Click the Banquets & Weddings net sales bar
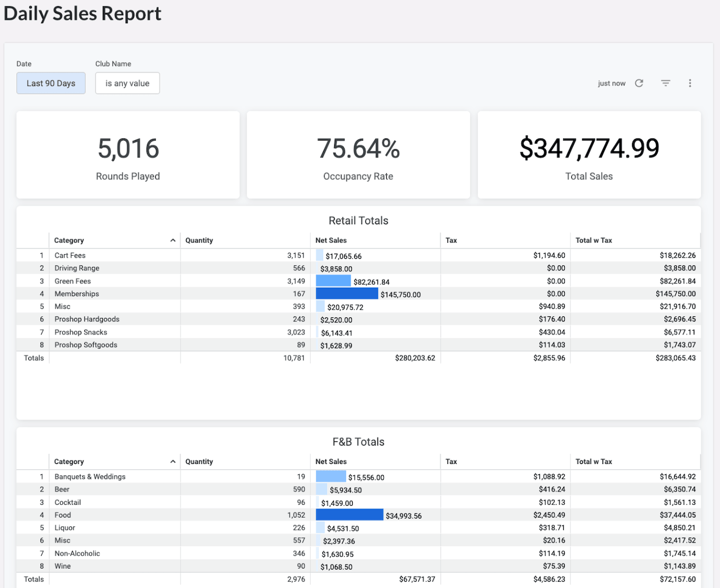The image size is (720, 588). click(331, 476)
